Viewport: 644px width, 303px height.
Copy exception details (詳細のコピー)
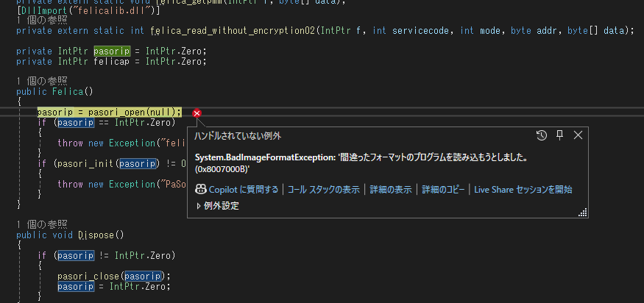click(x=443, y=190)
